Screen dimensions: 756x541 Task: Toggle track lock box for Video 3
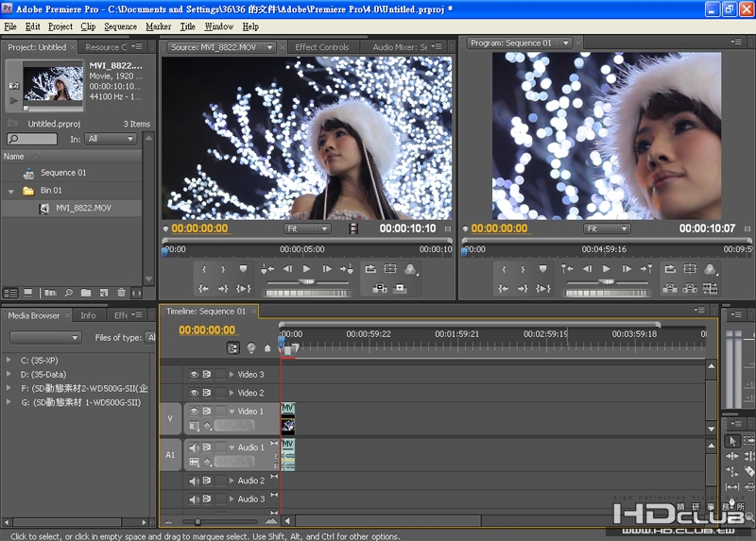pyautogui.click(x=220, y=374)
